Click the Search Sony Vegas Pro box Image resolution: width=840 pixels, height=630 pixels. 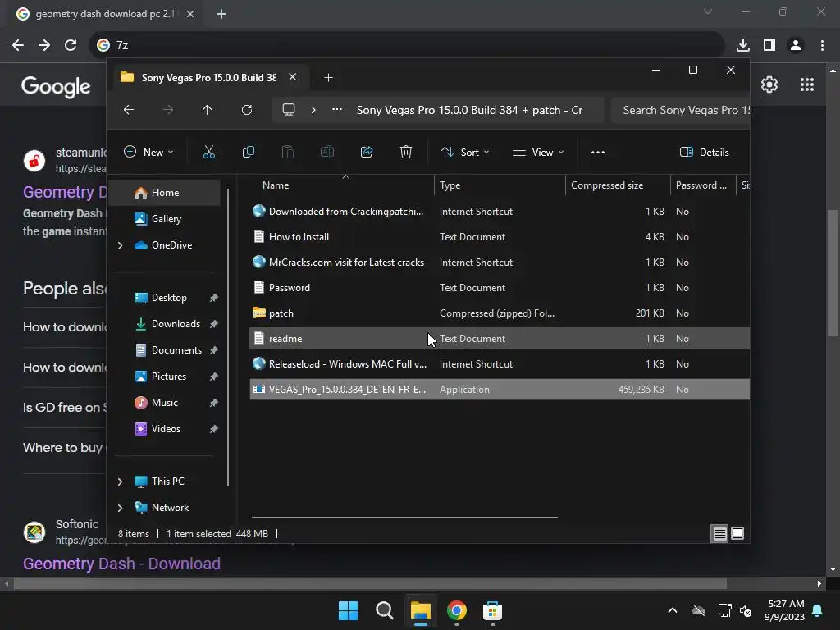[x=680, y=110]
